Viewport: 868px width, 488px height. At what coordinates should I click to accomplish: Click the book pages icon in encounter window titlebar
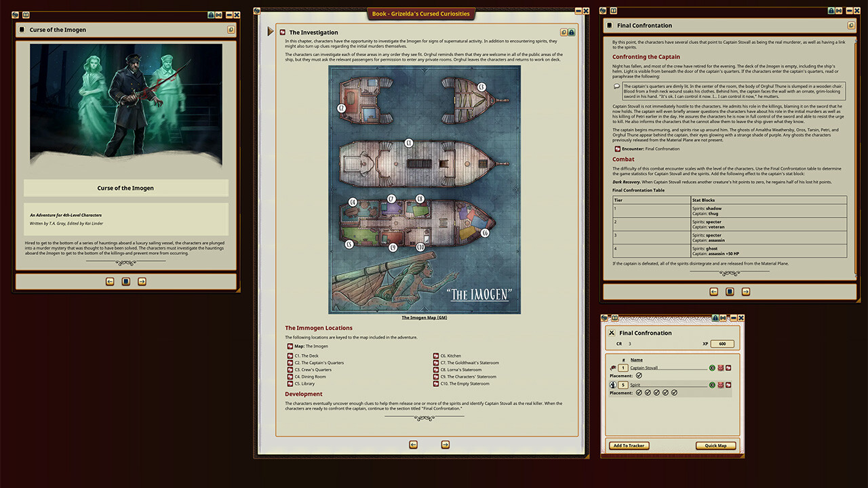614,318
